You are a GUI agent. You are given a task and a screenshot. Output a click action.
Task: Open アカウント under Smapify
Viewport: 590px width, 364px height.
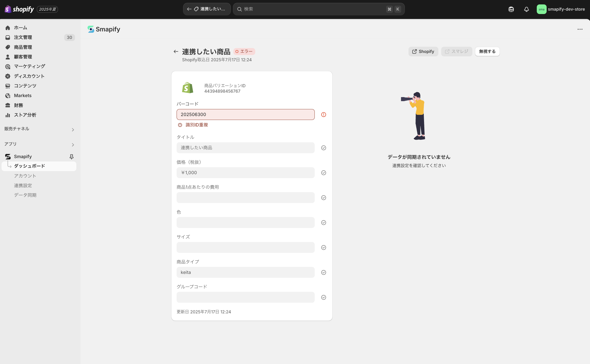tap(25, 176)
